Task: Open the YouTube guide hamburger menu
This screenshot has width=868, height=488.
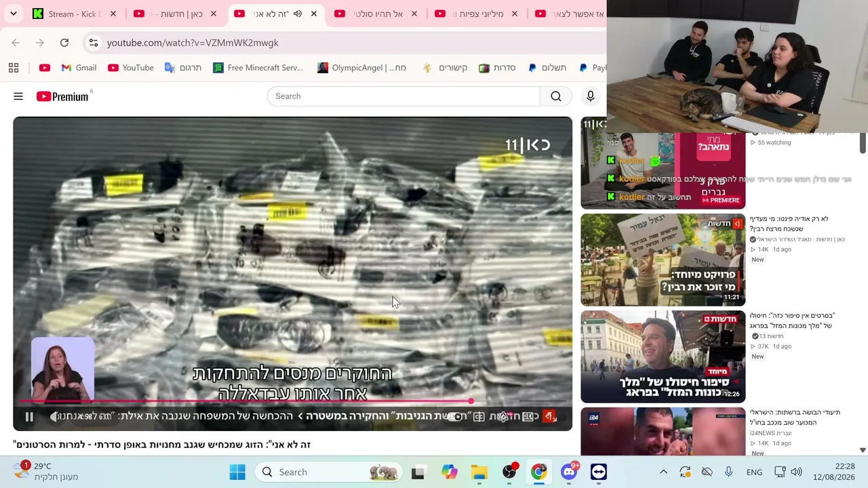Action: (18, 96)
